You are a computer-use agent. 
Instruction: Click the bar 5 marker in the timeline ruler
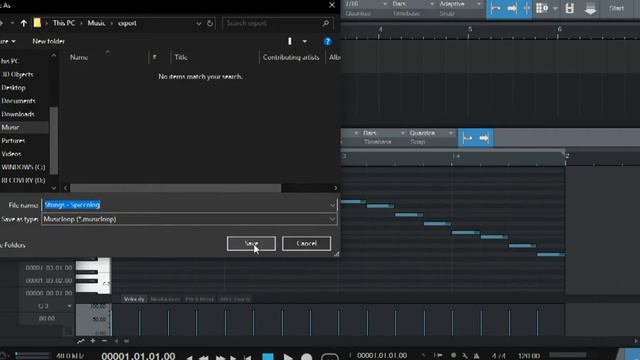[470, 29]
